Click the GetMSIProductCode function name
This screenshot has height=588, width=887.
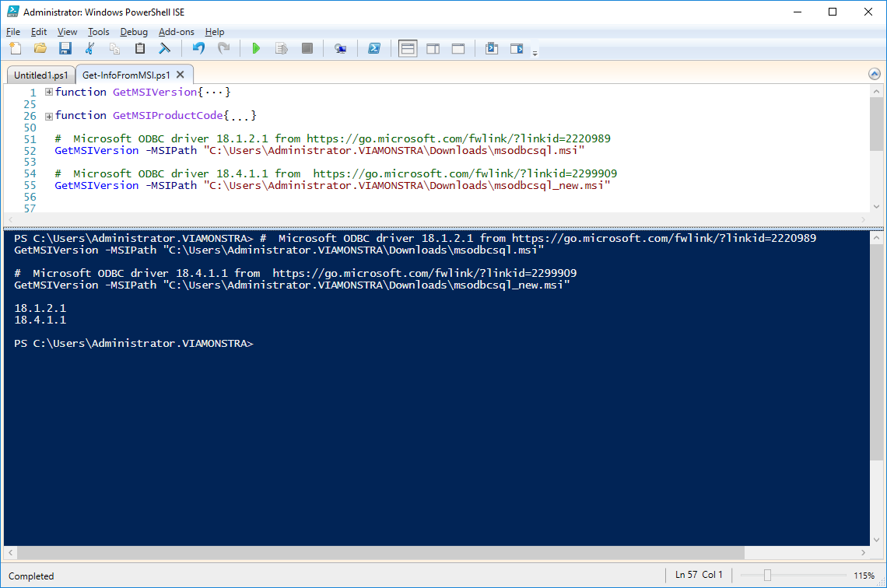pyautogui.click(x=168, y=115)
